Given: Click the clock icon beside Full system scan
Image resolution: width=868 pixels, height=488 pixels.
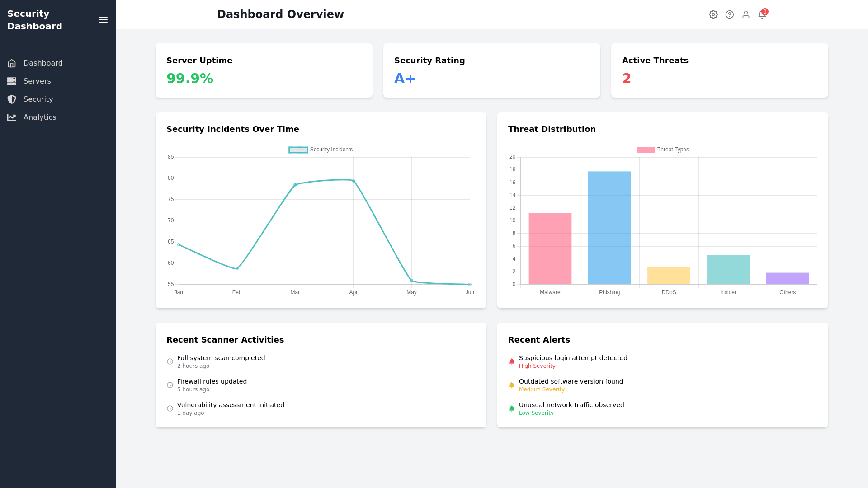Looking at the screenshot, I should click(170, 361).
